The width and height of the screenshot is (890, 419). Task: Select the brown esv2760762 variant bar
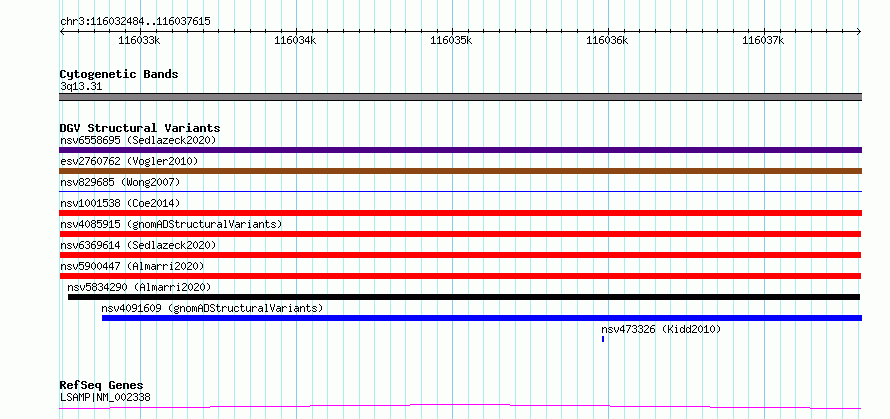460,171
